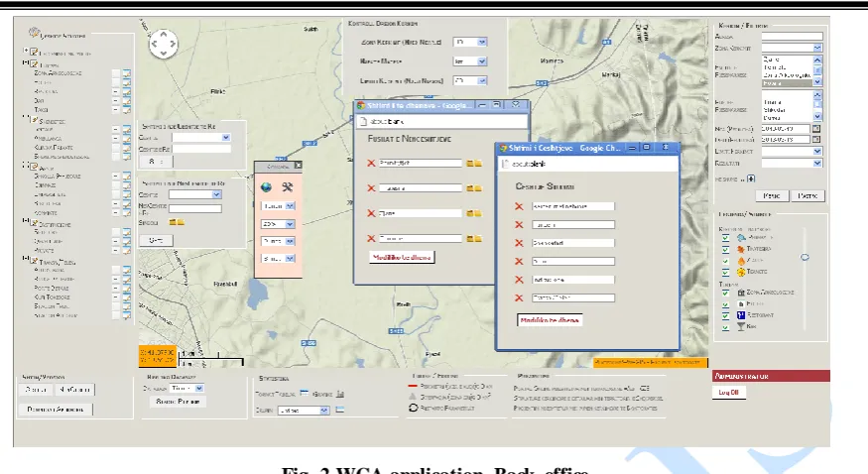Open the Zona Kerkimit dropdown in filter panel
The image size is (868, 474).
793,49
